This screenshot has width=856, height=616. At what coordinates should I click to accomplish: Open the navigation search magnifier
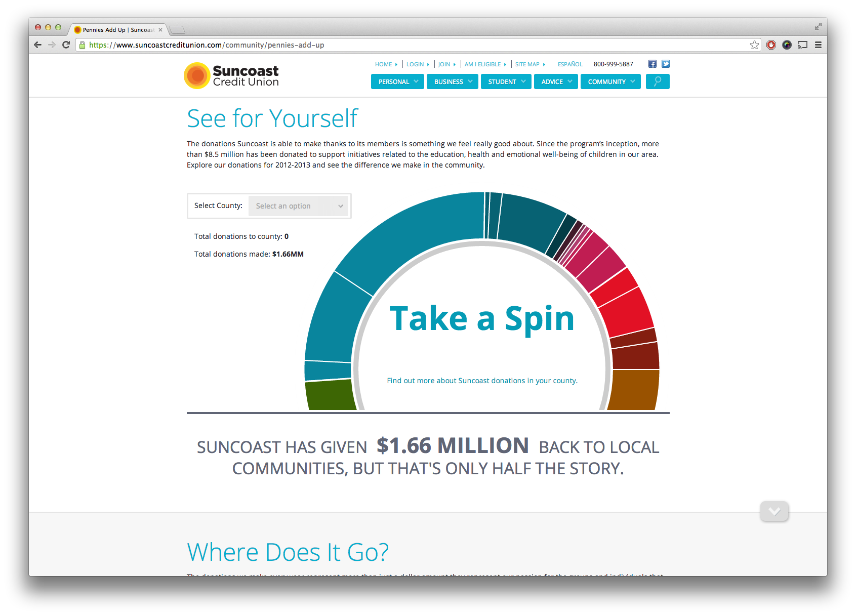[657, 81]
